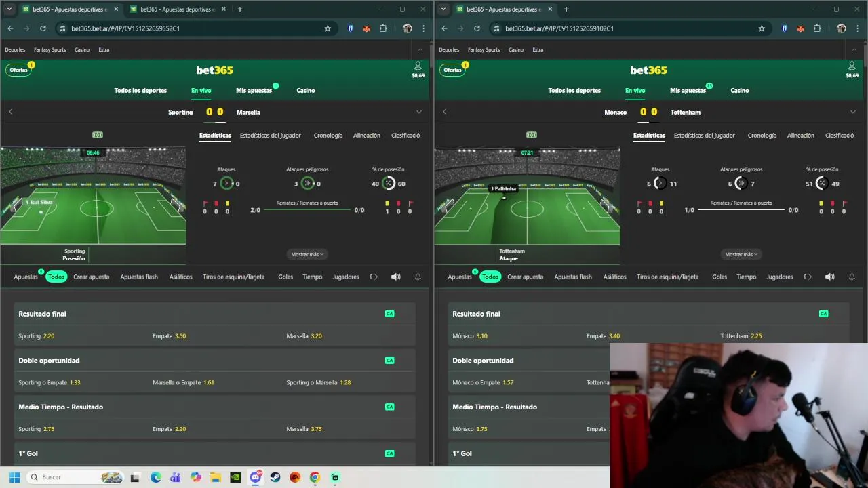Toggle notification bell in Sporting window
Image resolution: width=868 pixels, height=488 pixels.
click(418, 277)
